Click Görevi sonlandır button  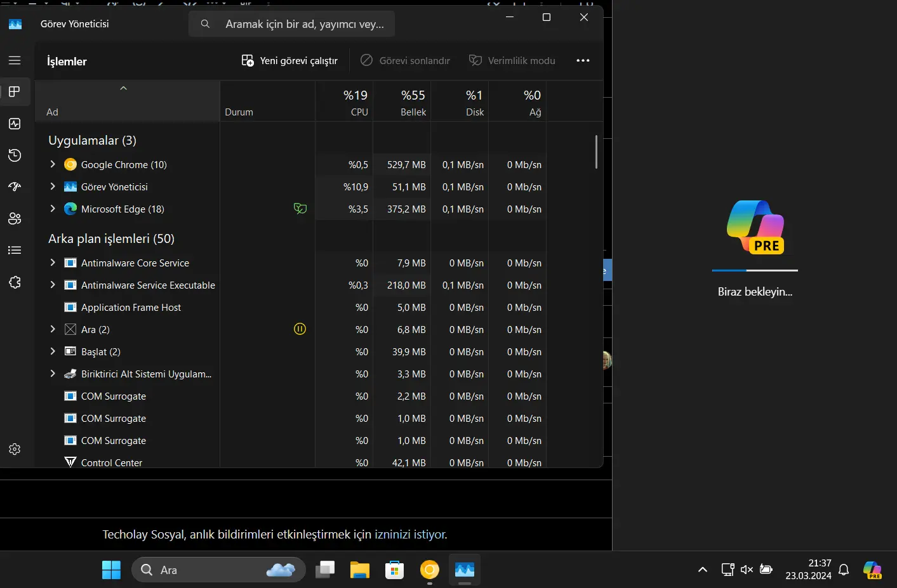[x=405, y=60]
